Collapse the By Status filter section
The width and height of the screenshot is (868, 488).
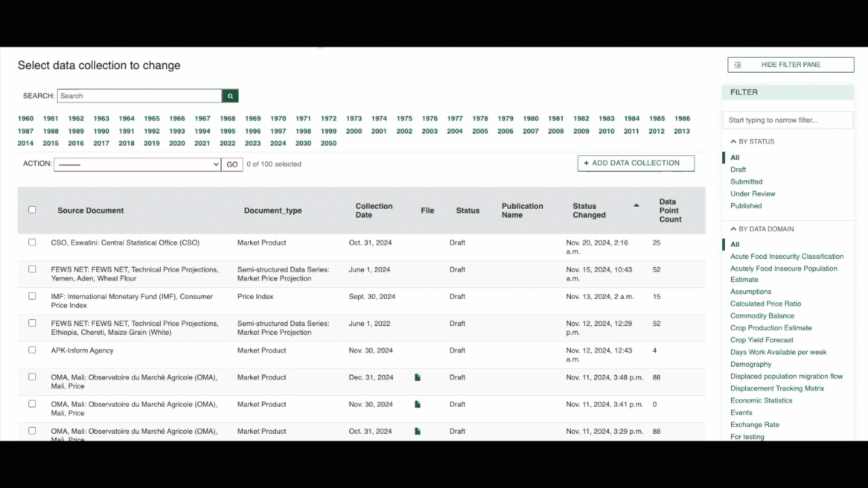(x=734, y=142)
